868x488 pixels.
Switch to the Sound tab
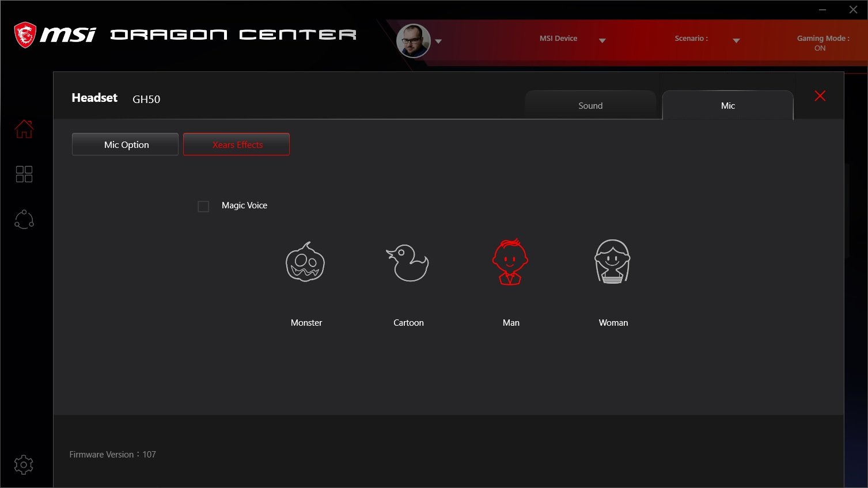590,105
